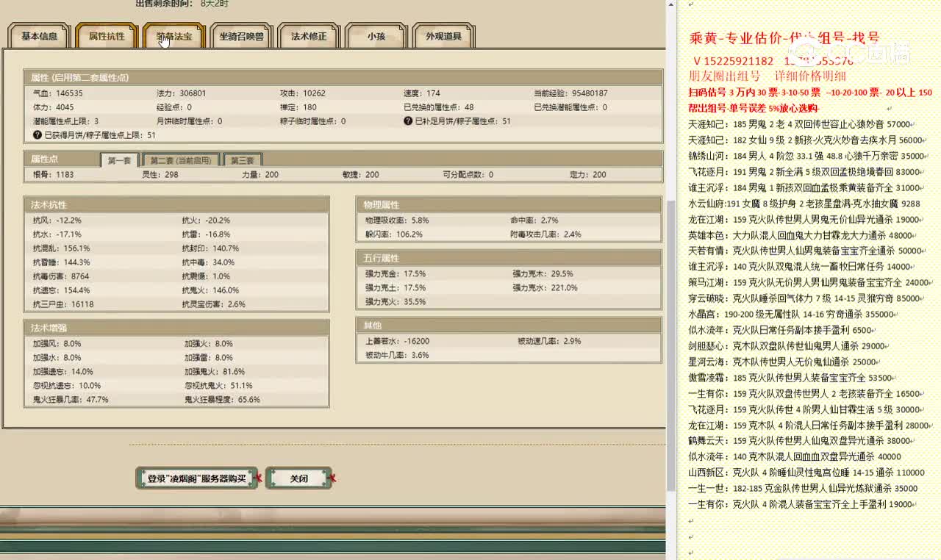Click 已兑换的属性点: 48 text
The height and width of the screenshot is (560, 941).
click(438, 107)
